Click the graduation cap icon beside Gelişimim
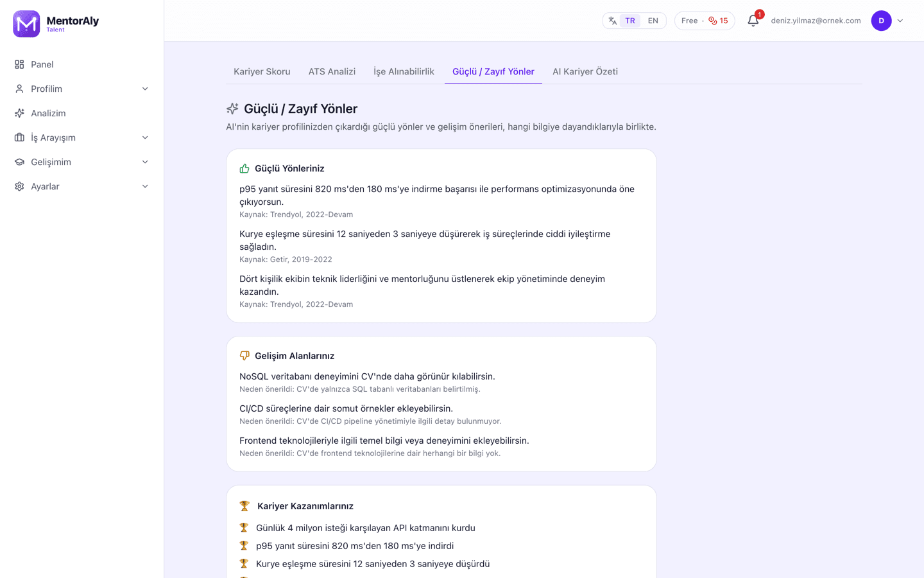Image resolution: width=924 pixels, height=578 pixels. 19,162
